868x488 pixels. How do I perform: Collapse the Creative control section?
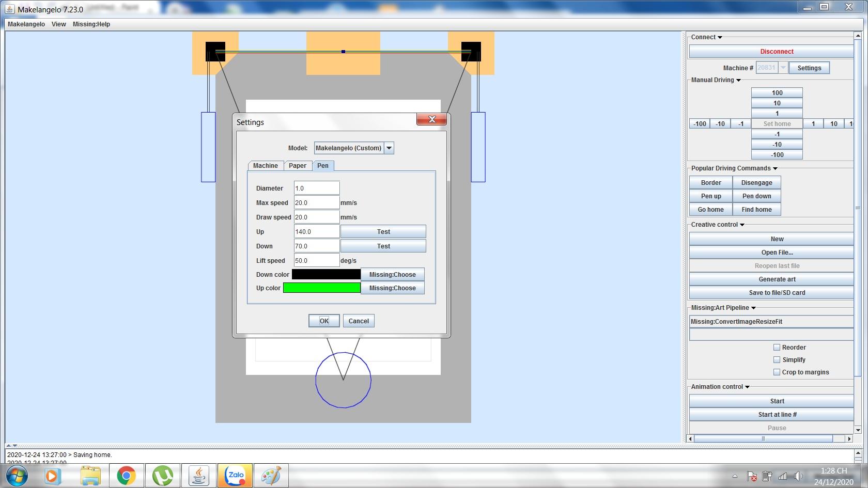point(742,225)
